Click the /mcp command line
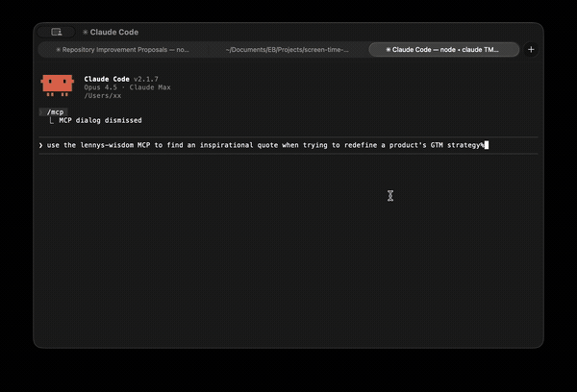The height and width of the screenshot is (392, 577). (55, 112)
